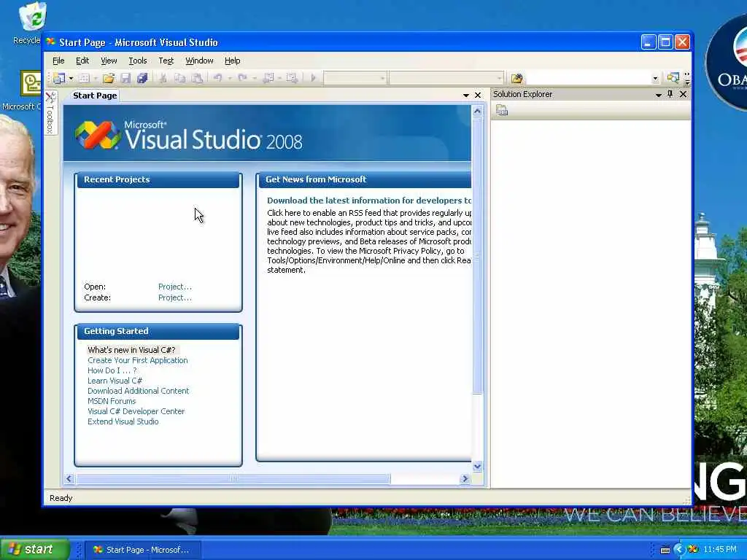This screenshot has width=747, height=560.
Task: Click the toolbar icon after the Find box
Action: [x=673, y=77]
